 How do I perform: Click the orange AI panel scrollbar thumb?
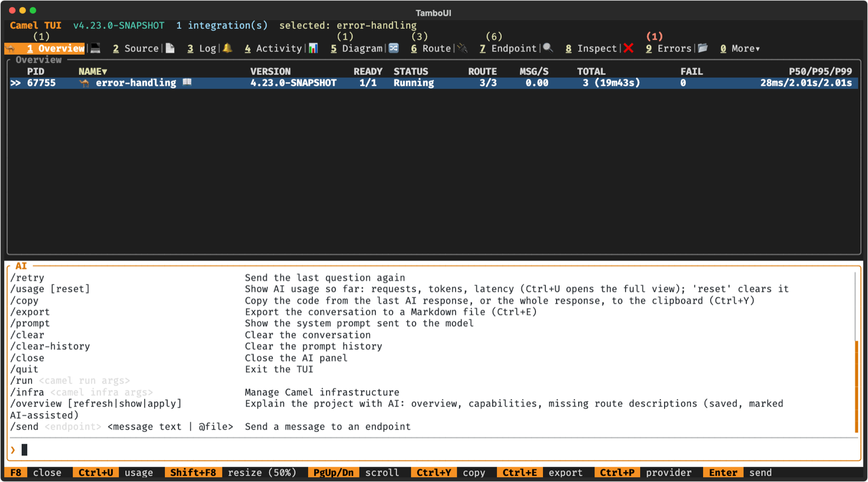857,386
